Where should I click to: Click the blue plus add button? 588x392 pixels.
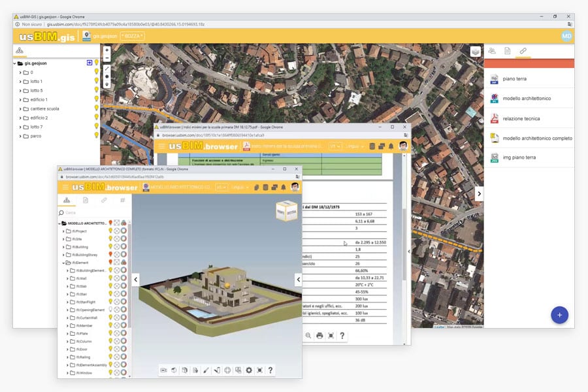coord(559,315)
